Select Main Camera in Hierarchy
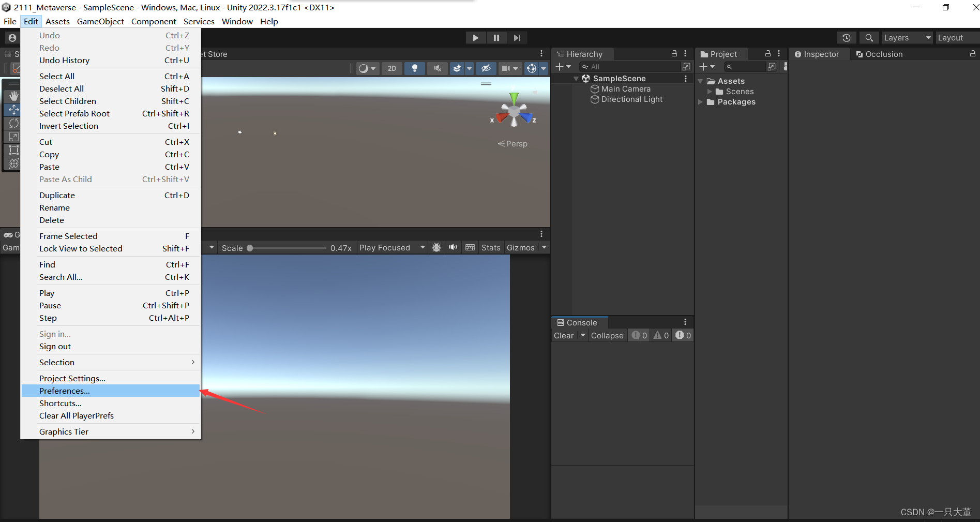This screenshot has width=980, height=522. [626, 89]
